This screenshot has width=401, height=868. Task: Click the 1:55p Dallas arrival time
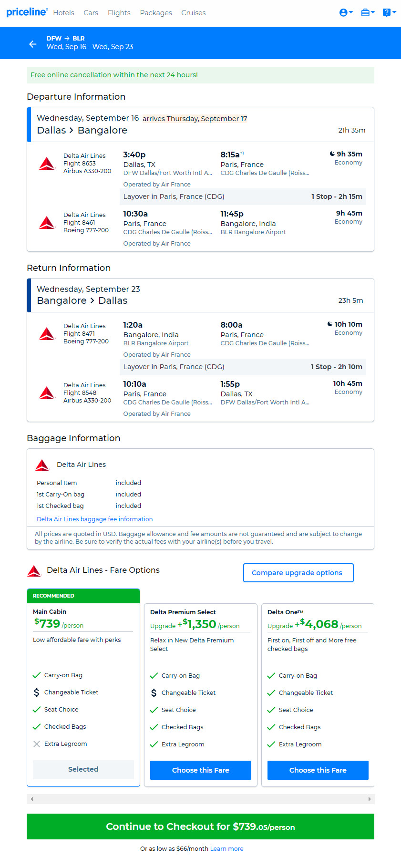[230, 384]
